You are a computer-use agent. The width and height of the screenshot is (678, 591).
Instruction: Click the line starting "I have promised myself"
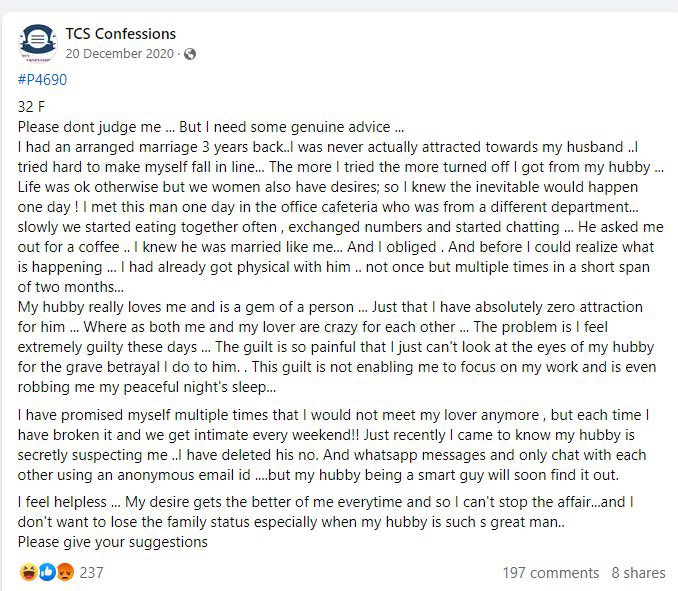[x=334, y=415]
